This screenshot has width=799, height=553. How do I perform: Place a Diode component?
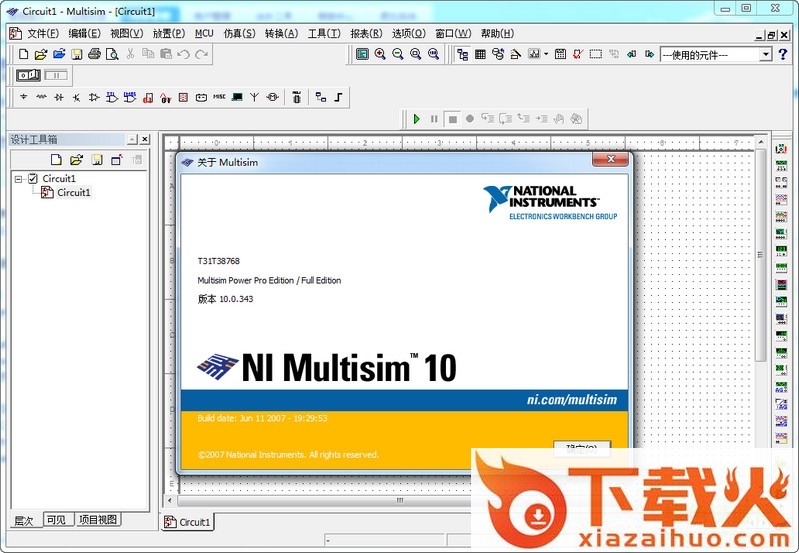point(59,97)
